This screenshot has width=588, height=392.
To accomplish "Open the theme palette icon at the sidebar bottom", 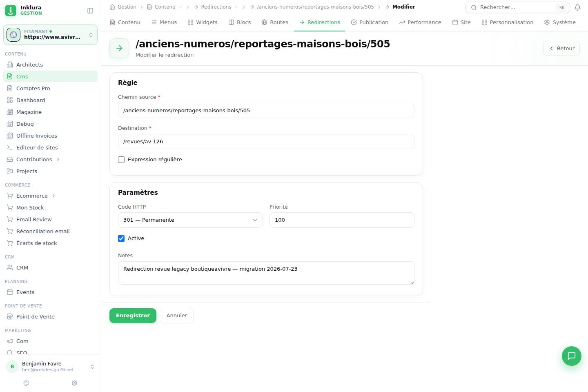I will [27, 383].
